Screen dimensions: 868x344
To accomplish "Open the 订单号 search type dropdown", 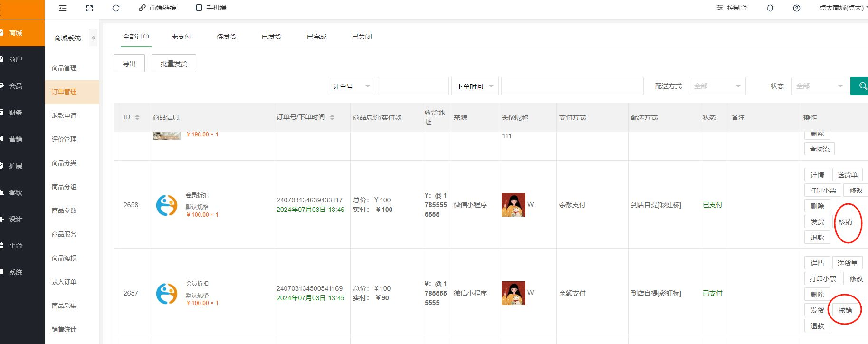I will coord(351,86).
